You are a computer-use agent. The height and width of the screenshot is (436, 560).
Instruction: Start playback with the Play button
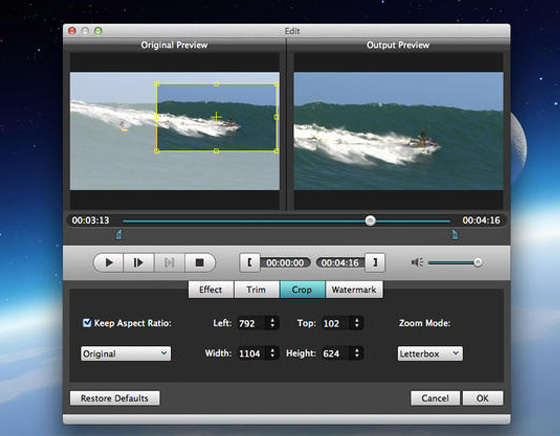click(109, 263)
